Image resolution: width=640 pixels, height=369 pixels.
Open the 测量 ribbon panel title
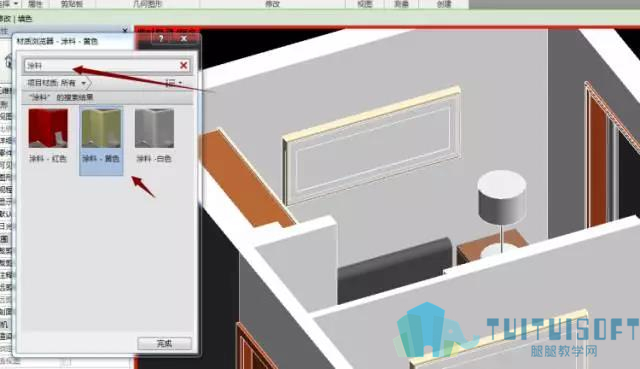(x=402, y=4)
